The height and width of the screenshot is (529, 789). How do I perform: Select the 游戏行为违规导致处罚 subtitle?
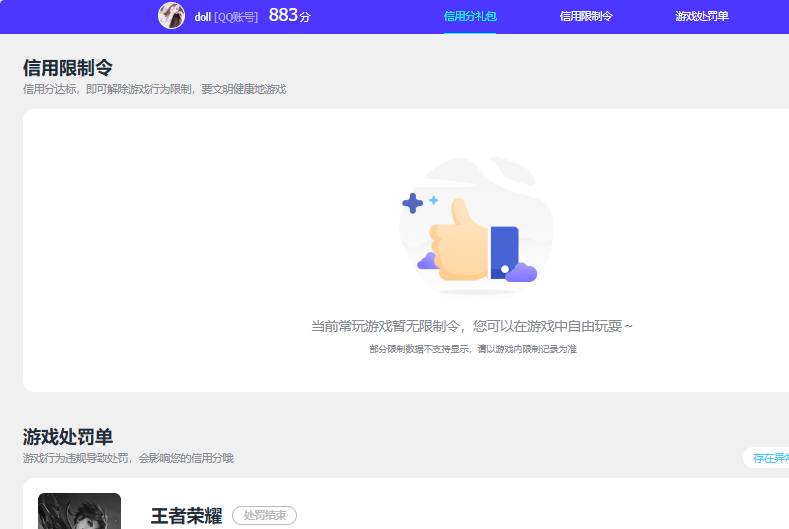(128, 458)
